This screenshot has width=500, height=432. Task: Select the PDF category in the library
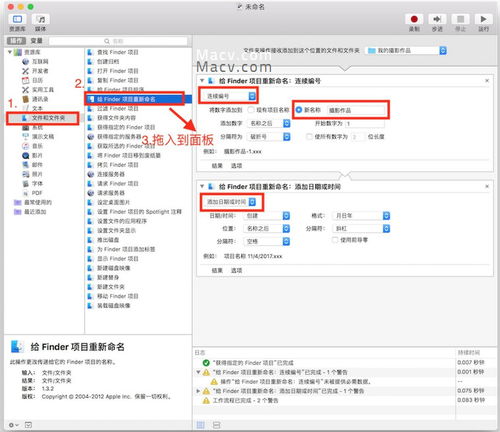point(33,193)
